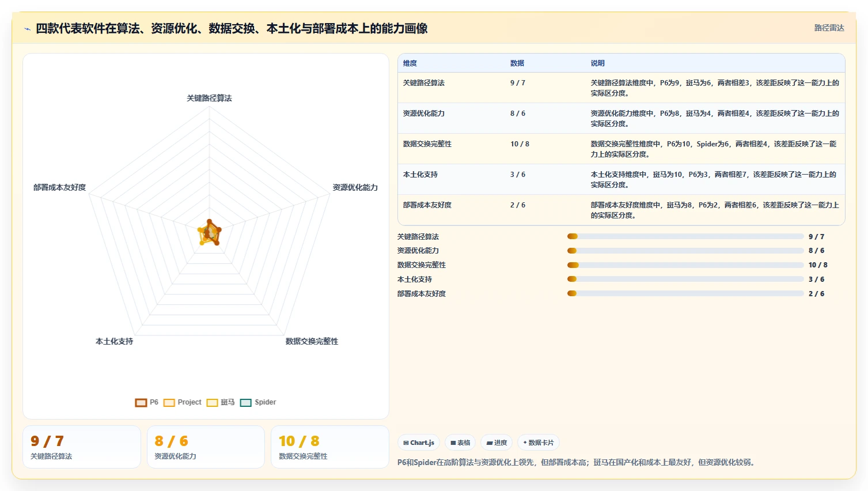Screen dimensions: 868x491
Task: Click radar axis label 部署成本友好度
Action: (59, 188)
